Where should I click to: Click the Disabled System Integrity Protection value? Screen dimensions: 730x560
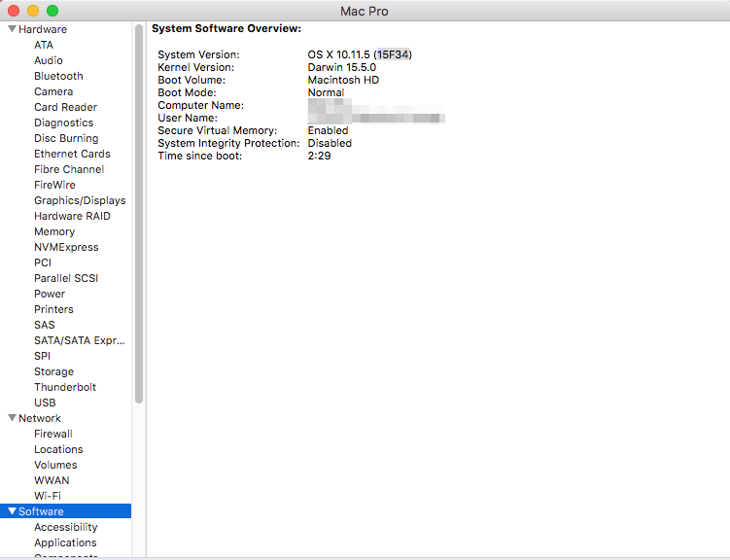tap(330, 143)
